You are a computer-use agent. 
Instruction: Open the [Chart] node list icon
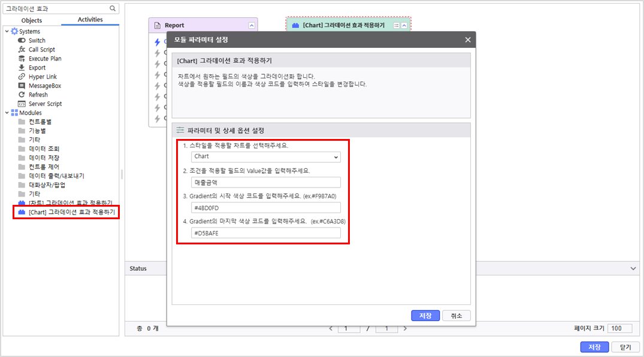(397, 26)
